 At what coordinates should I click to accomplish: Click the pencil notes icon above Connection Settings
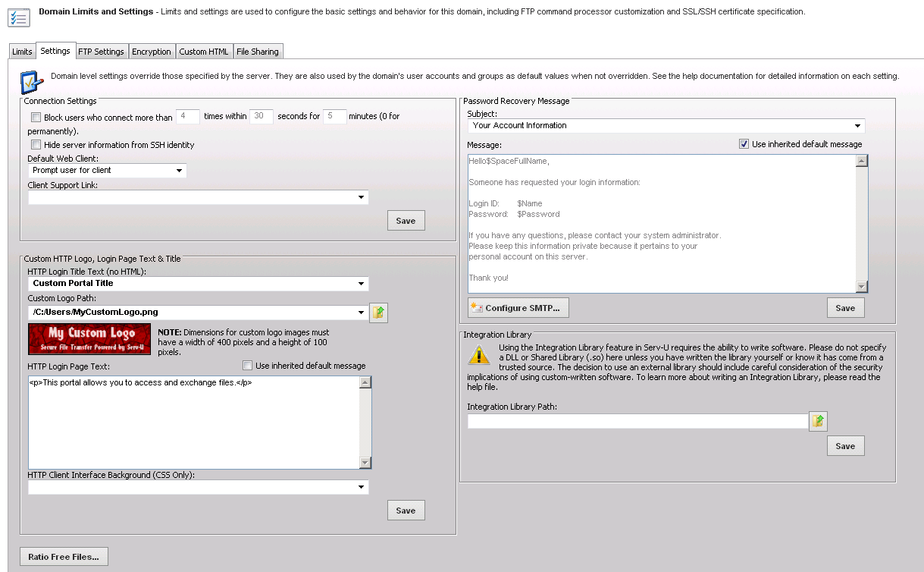32,83
